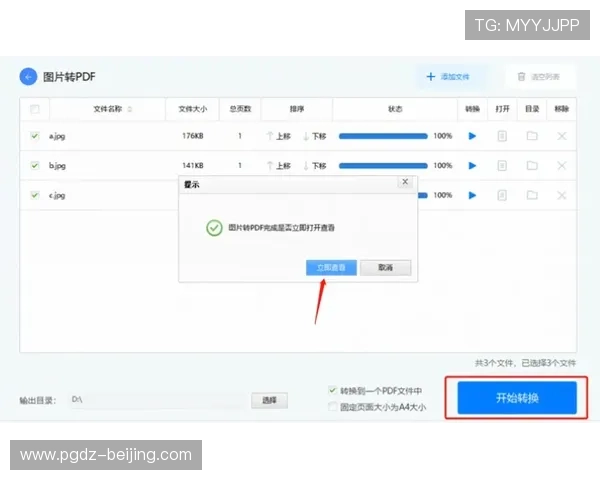Move b.jpg down with 下移
Screen dimensions: 600x480
tap(315, 165)
